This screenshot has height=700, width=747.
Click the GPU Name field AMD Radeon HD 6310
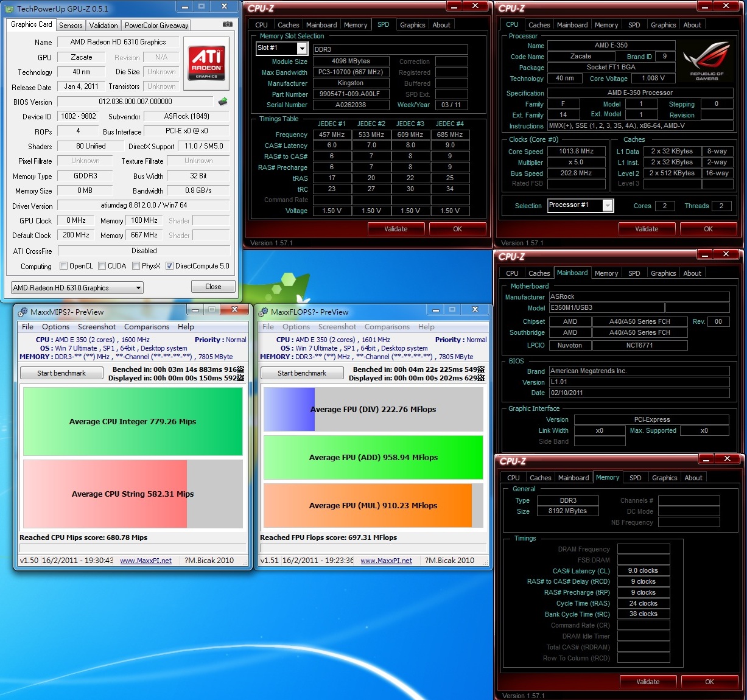pyautogui.click(x=118, y=42)
